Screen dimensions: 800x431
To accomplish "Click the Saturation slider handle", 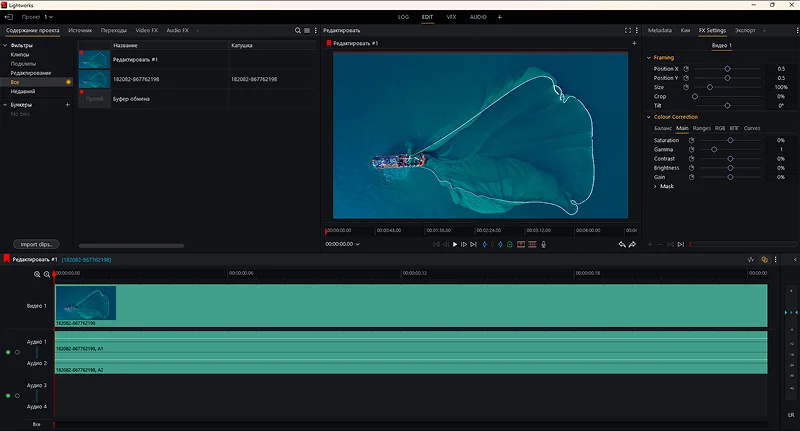I will (730, 140).
